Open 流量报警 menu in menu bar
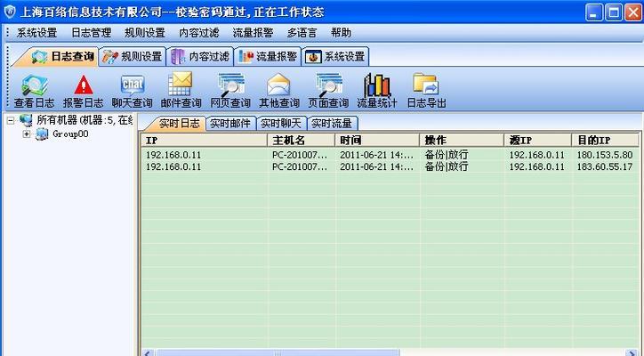The height and width of the screenshot is (356, 644). [253, 33]
